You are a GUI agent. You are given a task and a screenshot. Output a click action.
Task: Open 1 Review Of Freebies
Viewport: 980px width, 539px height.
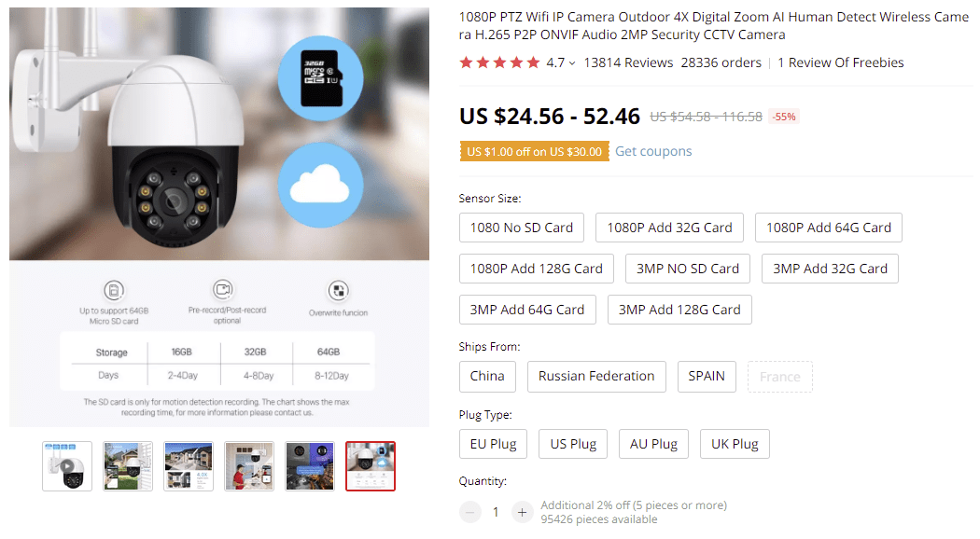[x=841, y=62]
